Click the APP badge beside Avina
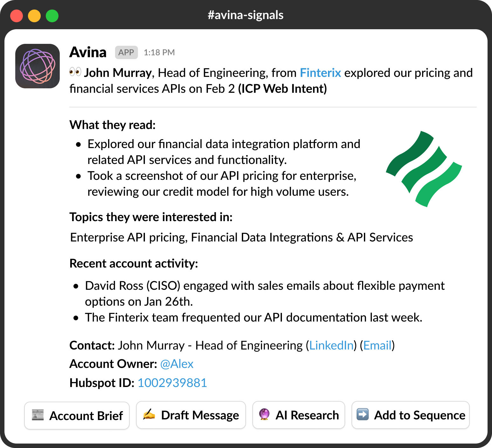Image resolution: width=492 pixels, height=448 pixels. point(126,52)
